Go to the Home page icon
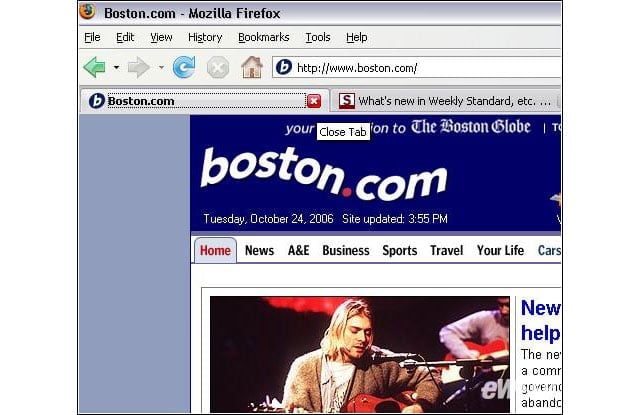Viewport: 640px width, 415px height. point(252,67)
